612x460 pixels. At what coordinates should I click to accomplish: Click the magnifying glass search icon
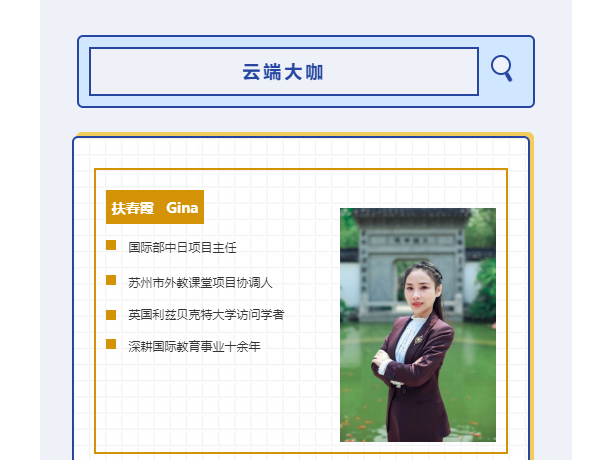[502, 69]
